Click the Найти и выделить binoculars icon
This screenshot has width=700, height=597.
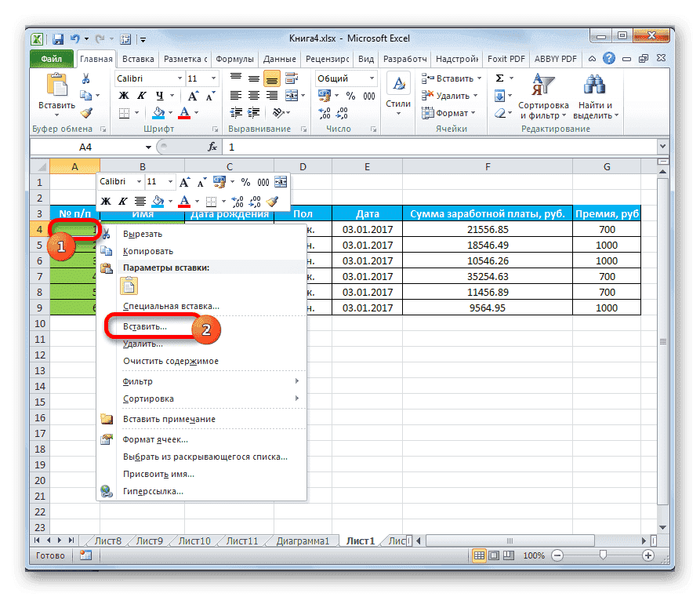pos(593,82)
